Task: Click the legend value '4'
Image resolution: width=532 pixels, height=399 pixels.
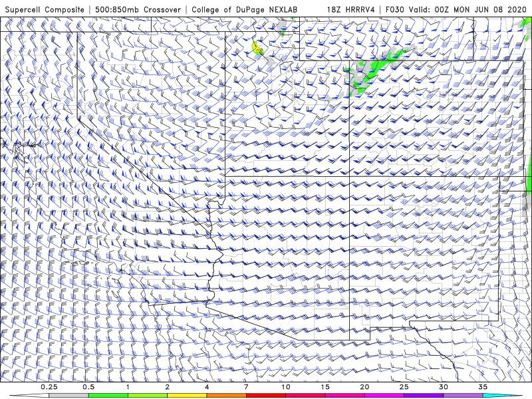Action: coord(207,387)
